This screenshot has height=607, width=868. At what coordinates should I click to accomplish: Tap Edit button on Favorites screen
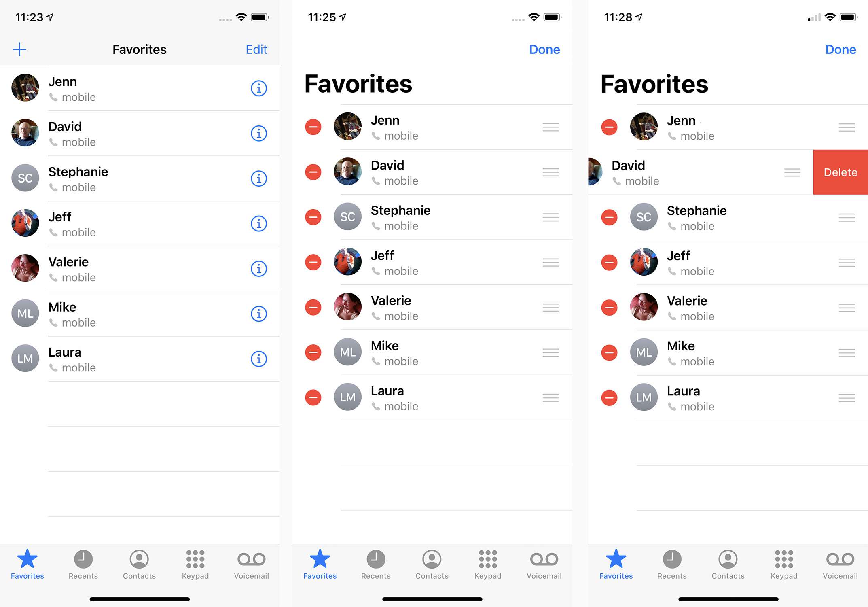(x=256, y=49)
